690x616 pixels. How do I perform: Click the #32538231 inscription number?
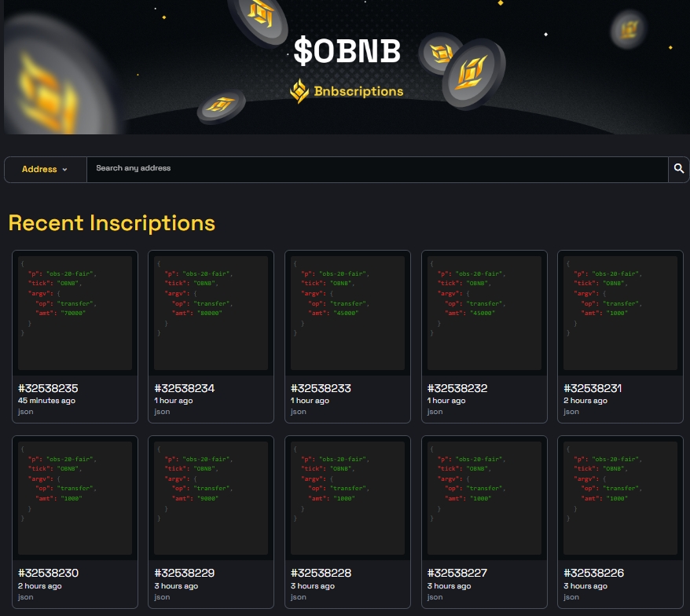(593, 388)
